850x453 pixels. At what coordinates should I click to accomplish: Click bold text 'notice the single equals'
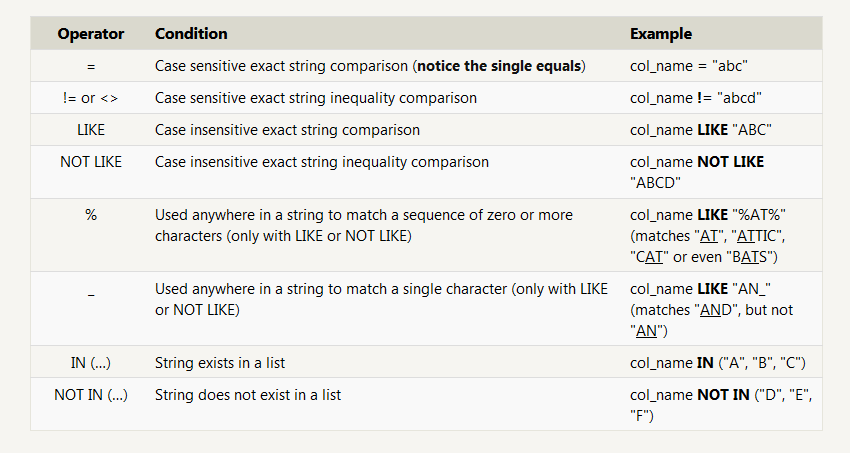coord(499,66)
